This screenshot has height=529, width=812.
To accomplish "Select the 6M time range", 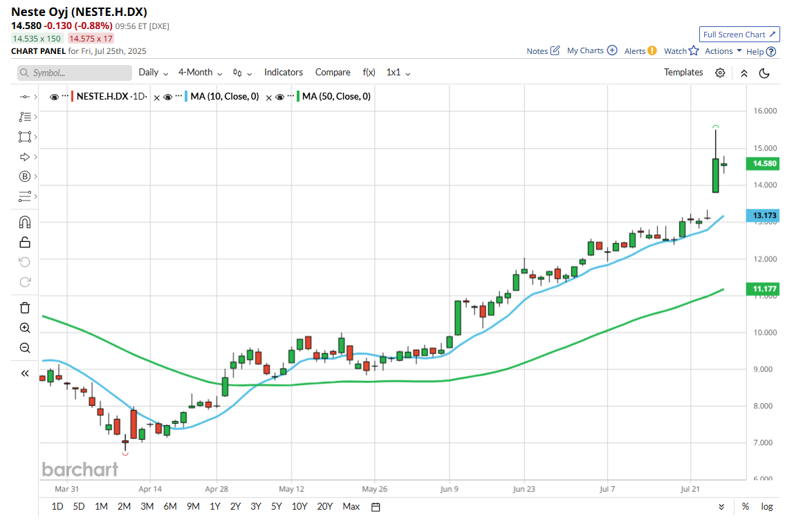I will pos(170,507).
